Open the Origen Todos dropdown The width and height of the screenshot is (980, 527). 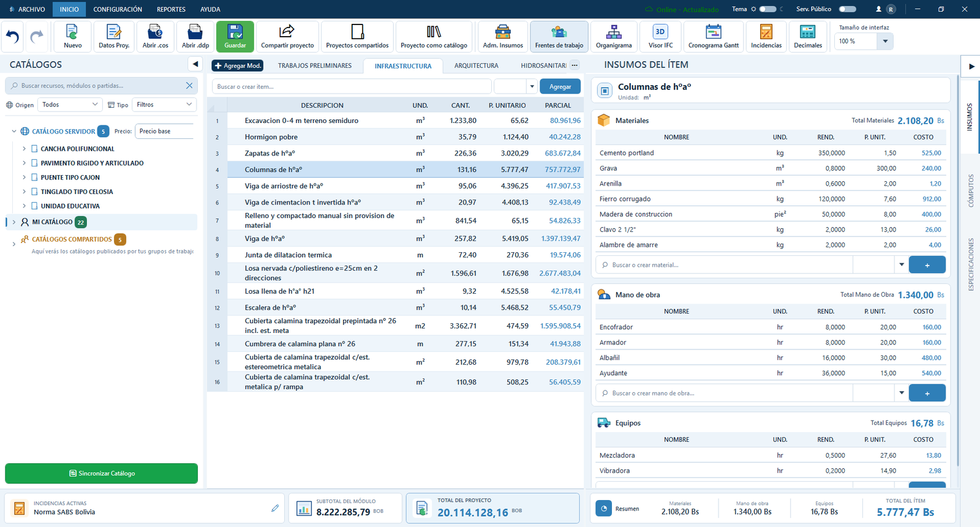(x=70, y=105)
